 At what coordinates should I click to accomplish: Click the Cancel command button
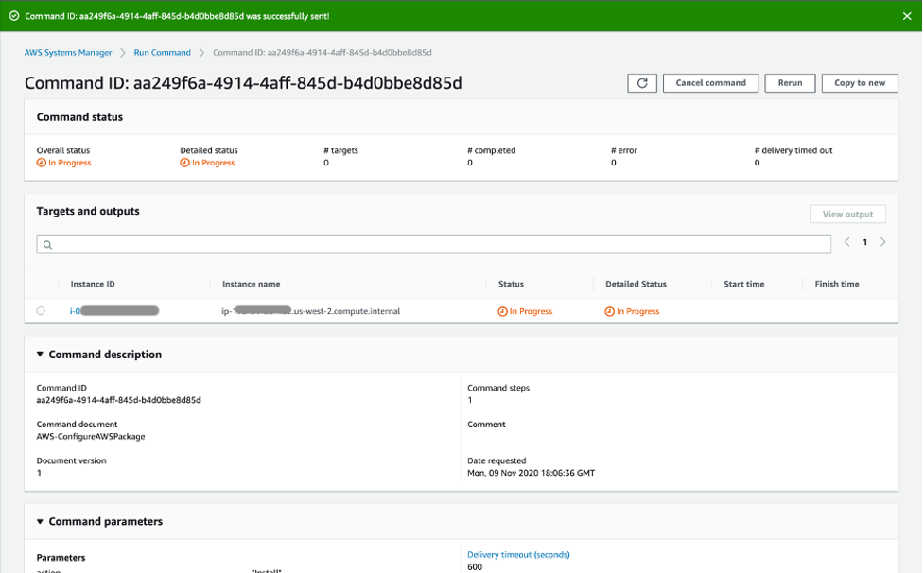coord(710,82)
